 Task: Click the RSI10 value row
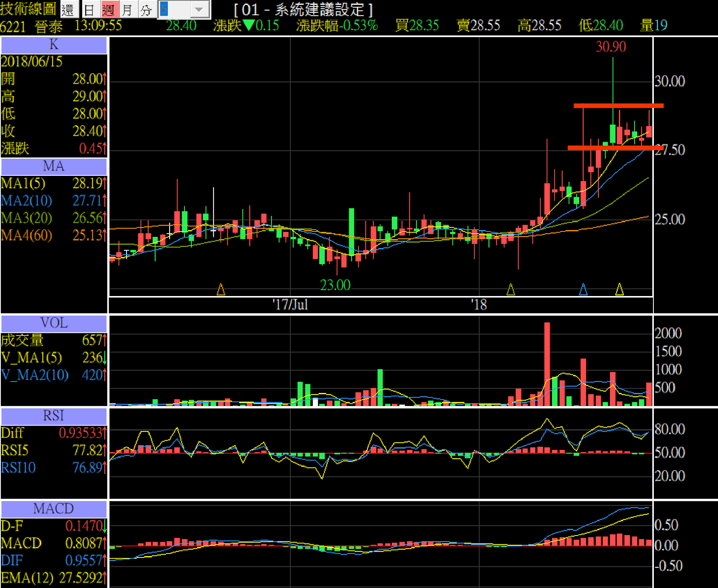click(x=54, y=468)
